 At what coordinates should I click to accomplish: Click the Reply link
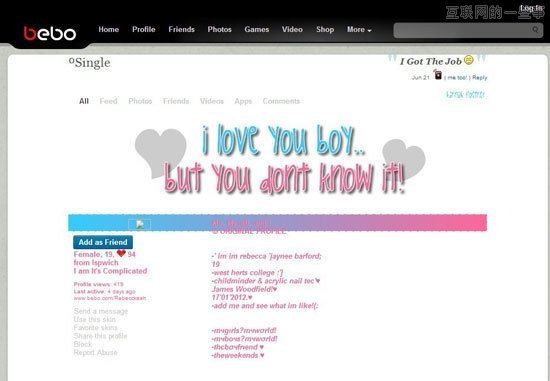[x=479, y=78]
